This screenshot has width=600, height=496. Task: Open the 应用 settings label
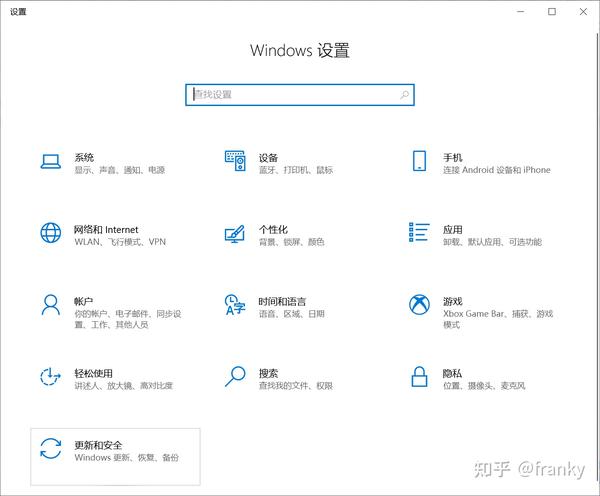point(453,230)
